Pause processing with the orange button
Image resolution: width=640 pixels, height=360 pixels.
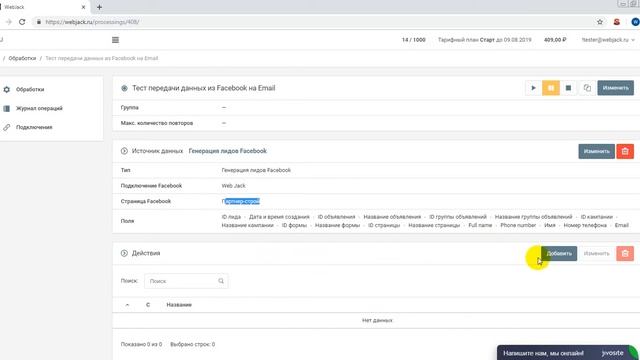tap(551, 88)
